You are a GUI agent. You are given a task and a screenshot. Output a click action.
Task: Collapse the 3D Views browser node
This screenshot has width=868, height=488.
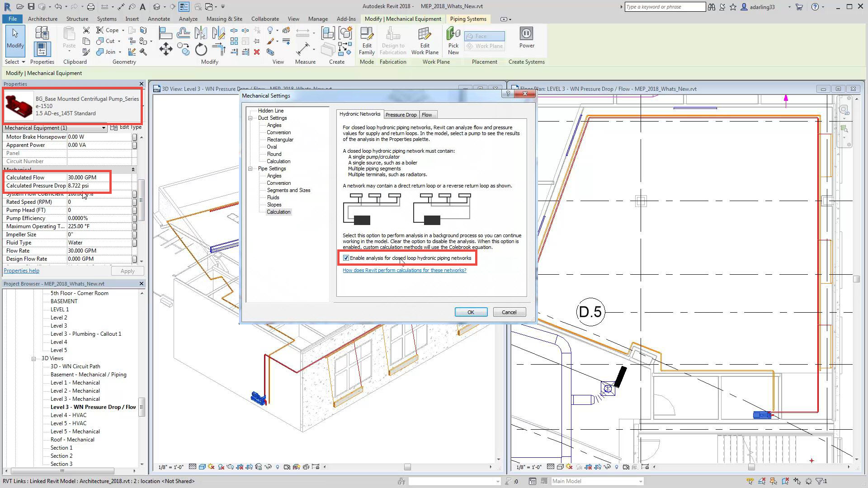(33, 359)
